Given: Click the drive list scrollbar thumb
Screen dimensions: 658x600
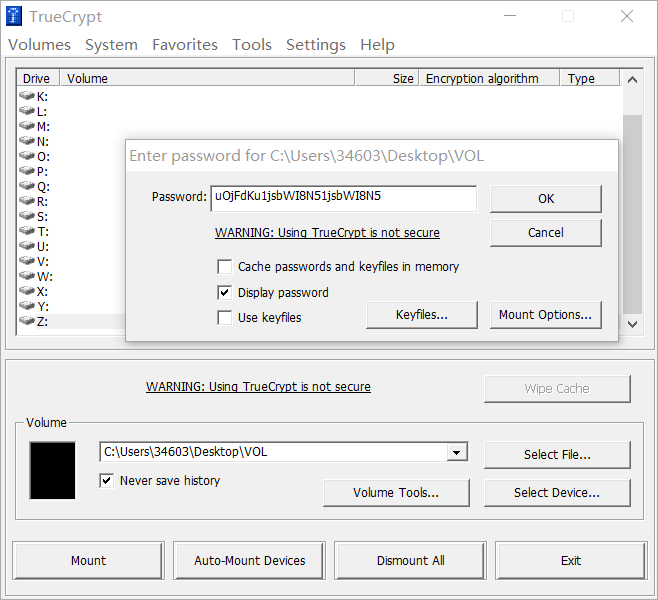Looking at the screenshot, I should 632,214.
